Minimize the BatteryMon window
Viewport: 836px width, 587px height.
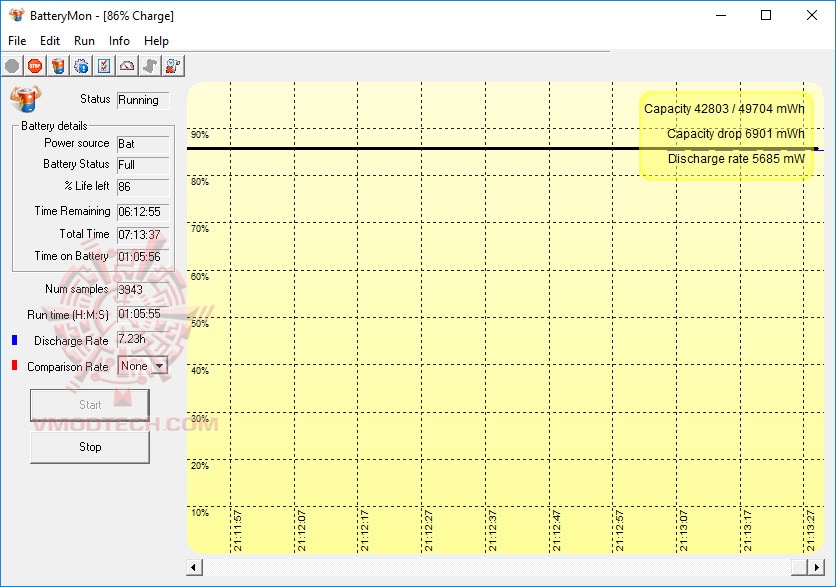721,15
